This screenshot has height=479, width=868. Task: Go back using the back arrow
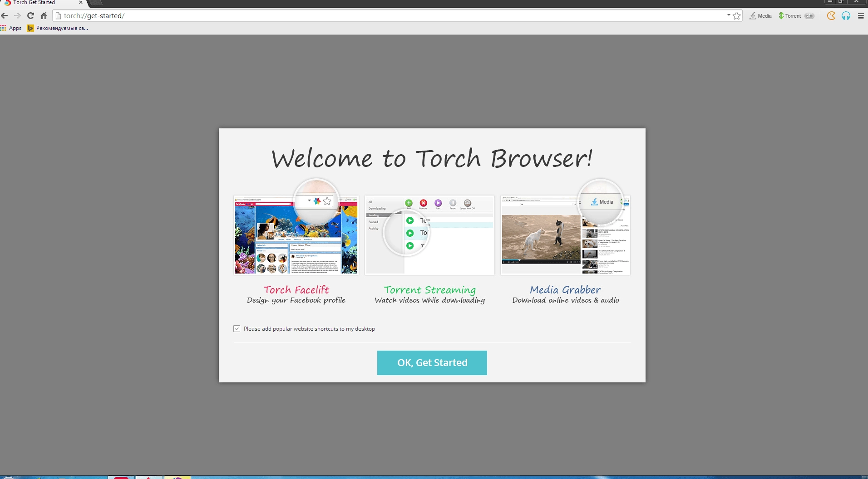click(5, 15)
